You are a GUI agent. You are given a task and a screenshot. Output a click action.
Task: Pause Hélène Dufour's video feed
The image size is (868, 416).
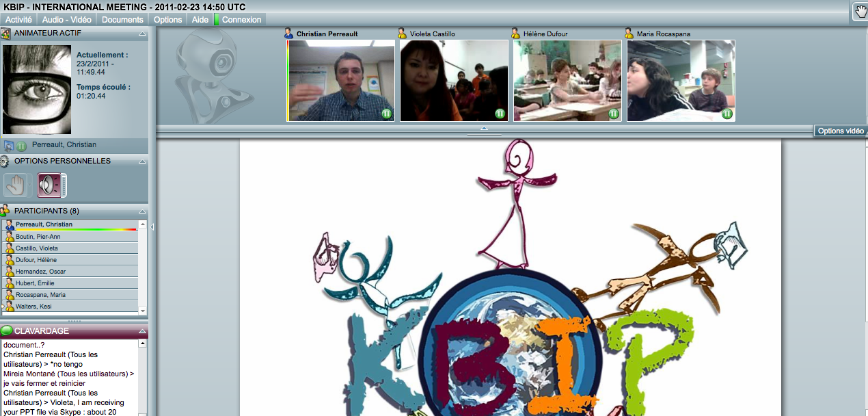[x=613, y=114]
